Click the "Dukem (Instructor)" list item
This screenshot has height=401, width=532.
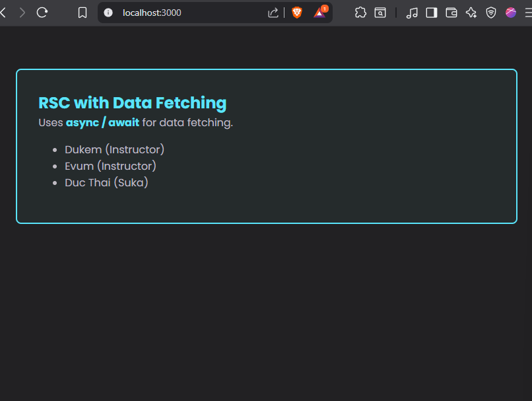pyautogui.click(x=114, y=149)
